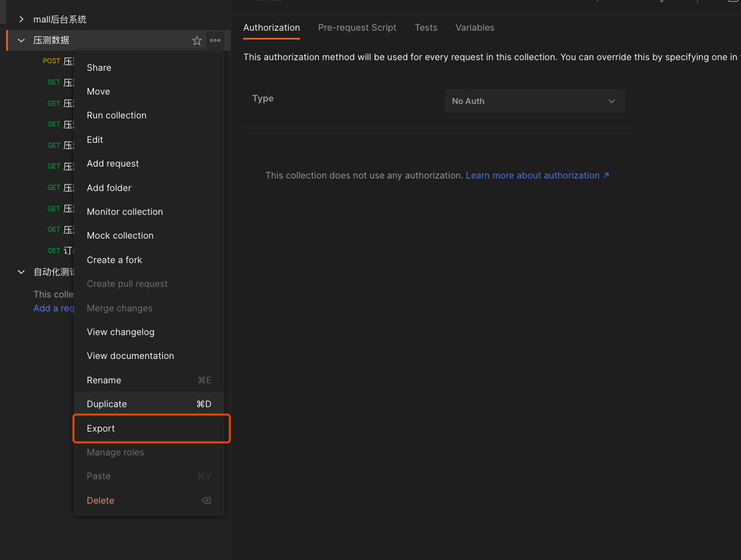Open the POST request in 压测数据
Screen dimensions: 741x560
click(x=58, y=61)
